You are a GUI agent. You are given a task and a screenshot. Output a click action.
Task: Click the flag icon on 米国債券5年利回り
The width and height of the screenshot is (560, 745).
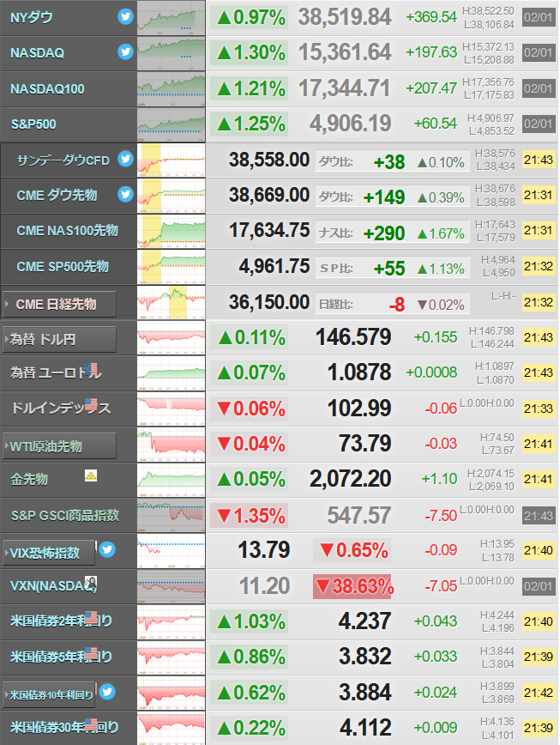91,653
